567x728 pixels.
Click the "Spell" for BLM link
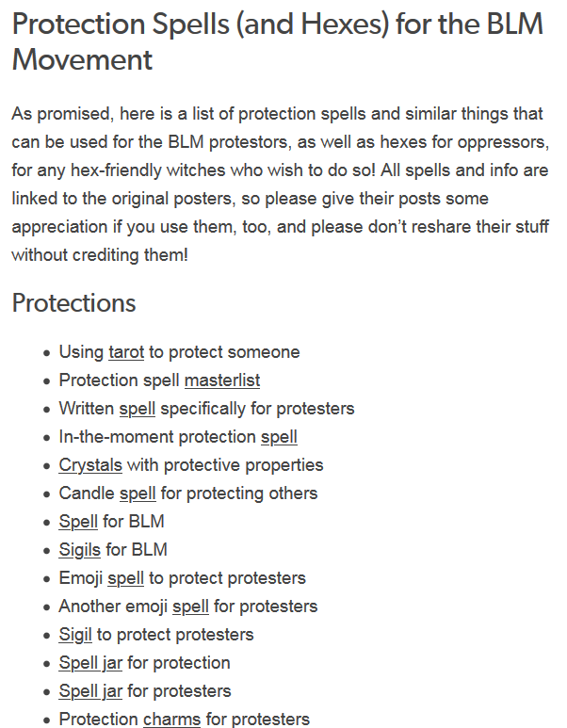pos(78,523)
